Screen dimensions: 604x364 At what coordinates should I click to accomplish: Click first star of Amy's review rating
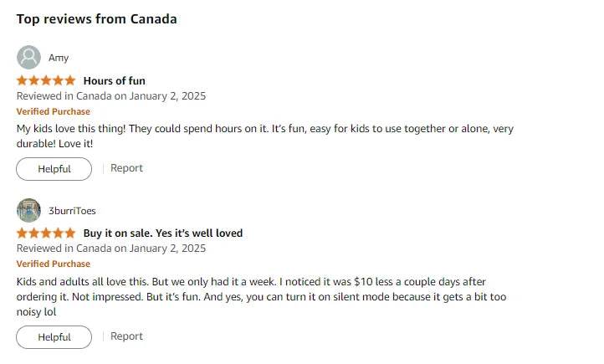[x=22, y=81]
